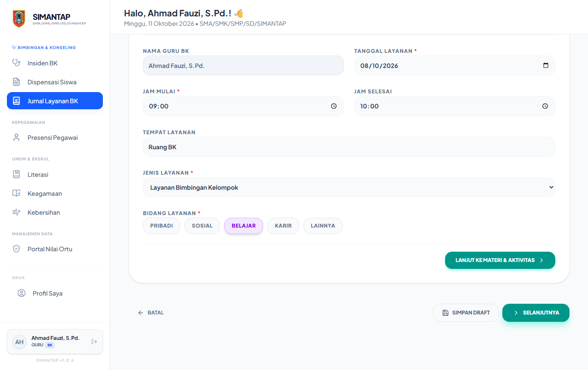Click the logout icon in the user card
Viewport: 588px width, 370px height.
(x=95, y=342)
